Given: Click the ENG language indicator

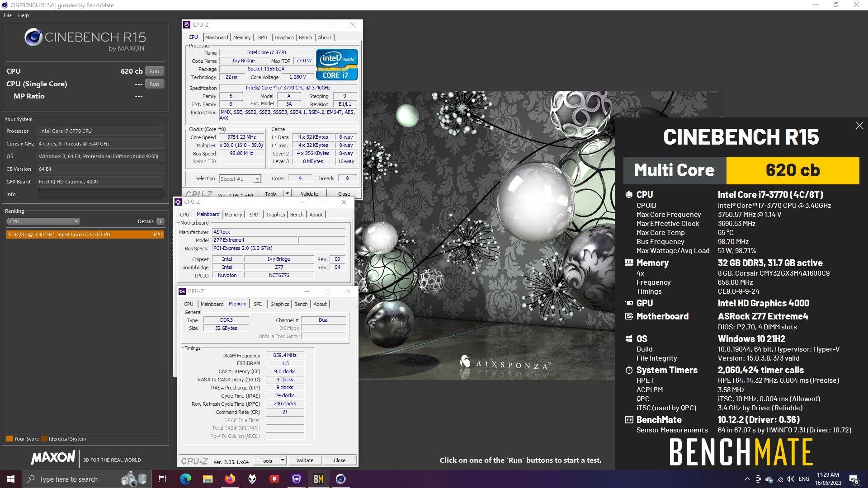Looking at the screenshot, I should (804, 479).
